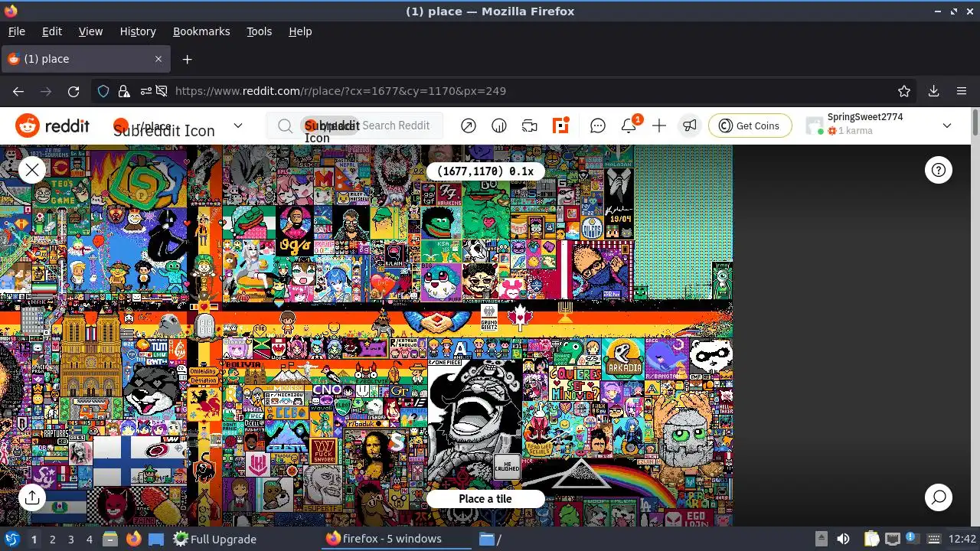Click the tracking protection shield icon
Screen dimensions: 980x551
tap(103, 91)
